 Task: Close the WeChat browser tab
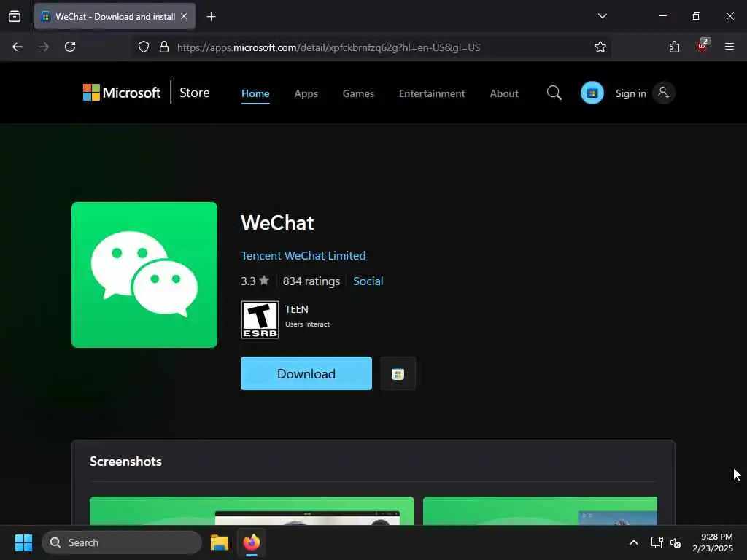click(x=184, y=16)
